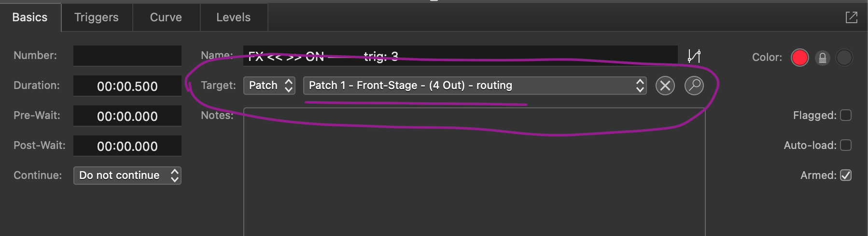Open Patch 1 - Front-Stage routing dropdown

(475, 86)
